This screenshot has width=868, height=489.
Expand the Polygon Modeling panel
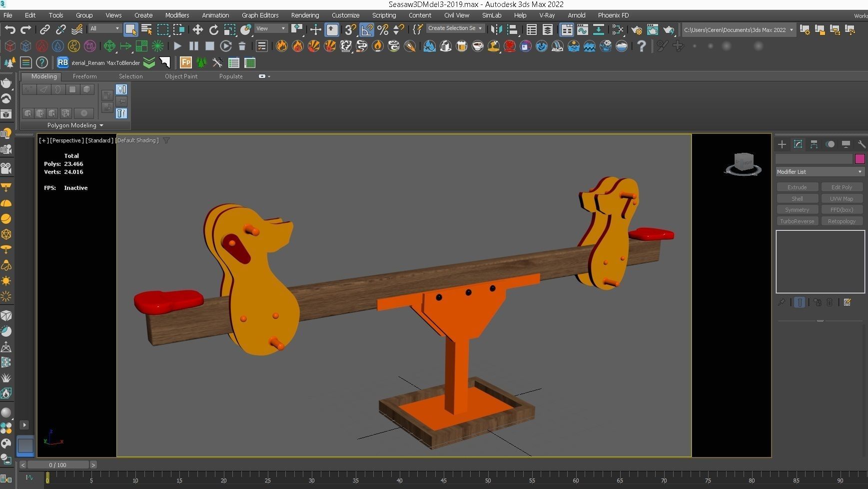pos(75,125)
